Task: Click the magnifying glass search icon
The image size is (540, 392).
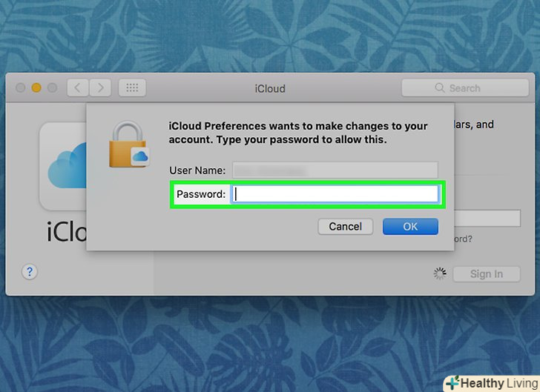Action: (x=439, y=87)
